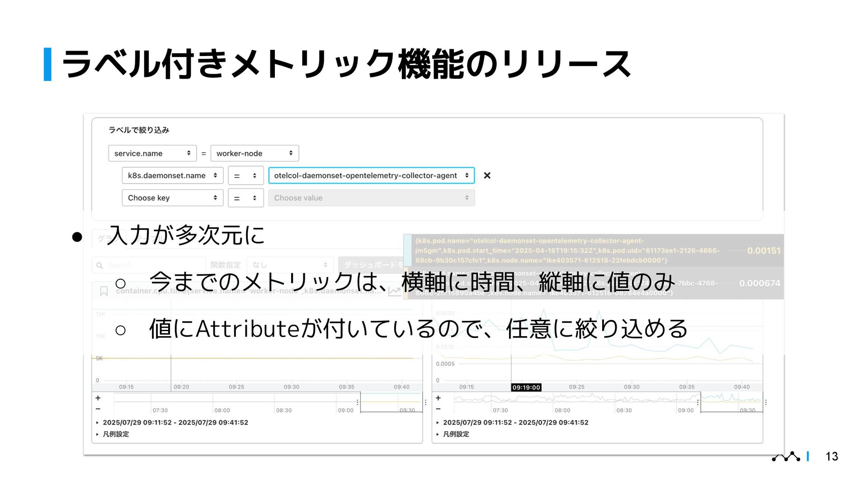The width and height of the screenshot is (868, 488).
Task: Open the service.name key dropdown
Action: pyautogui.click(x=152, y=153)
